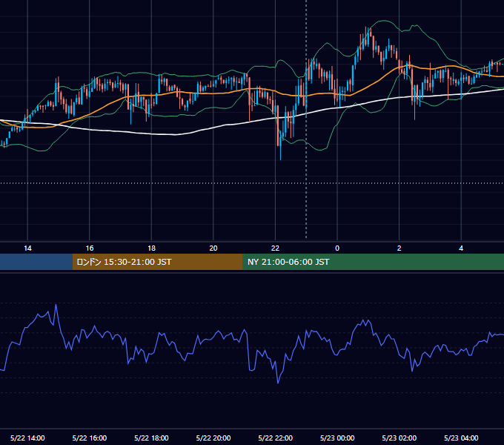Viewport: 504px width, 445px height.
Task: Click the hour label 0 on price axis
Action: [337, 248]
